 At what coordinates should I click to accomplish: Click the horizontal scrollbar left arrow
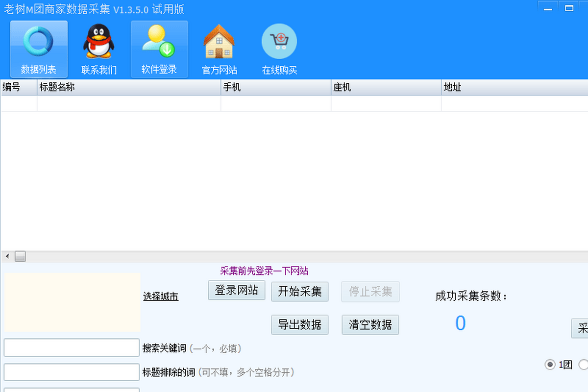point(7,256)
